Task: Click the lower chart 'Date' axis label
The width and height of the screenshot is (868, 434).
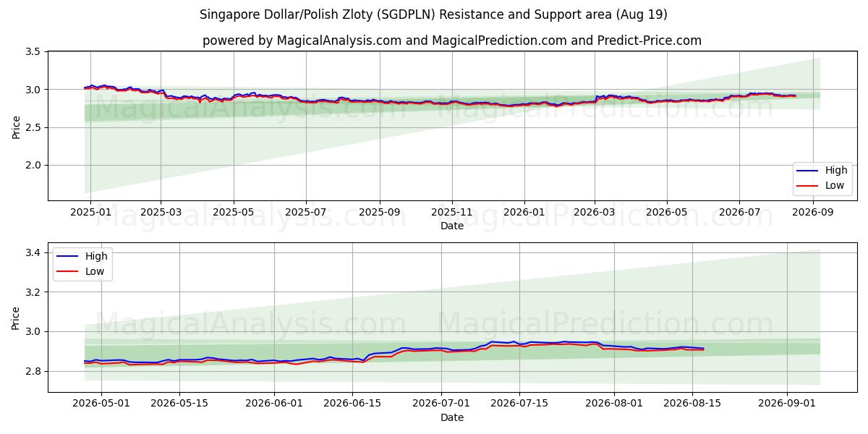Action: (452, 418)
